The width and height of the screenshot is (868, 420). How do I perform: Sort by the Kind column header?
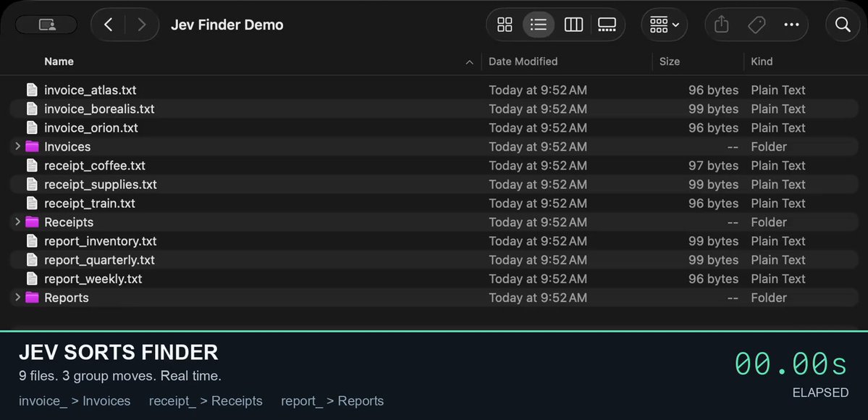761,62
